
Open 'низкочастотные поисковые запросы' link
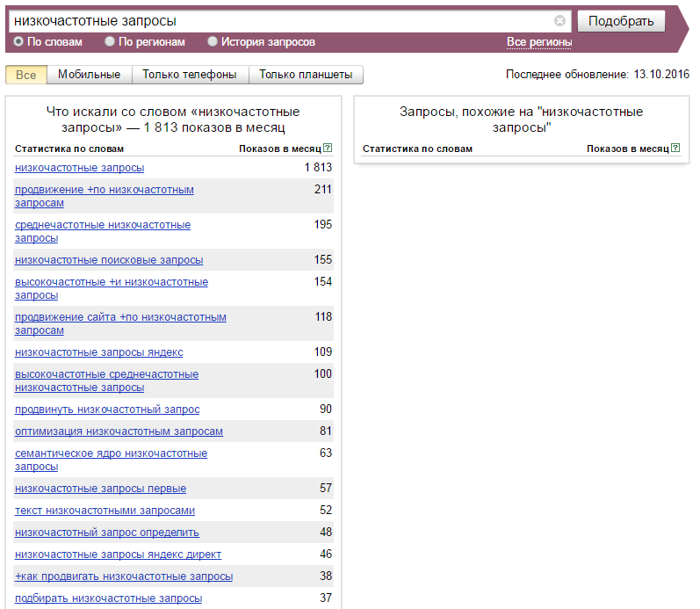coord(109,260)
